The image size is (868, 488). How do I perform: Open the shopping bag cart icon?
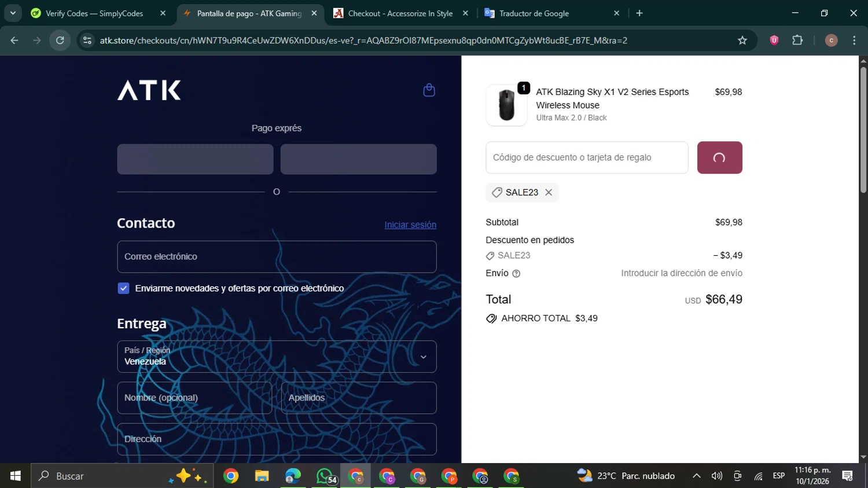[x=429, y=90]
